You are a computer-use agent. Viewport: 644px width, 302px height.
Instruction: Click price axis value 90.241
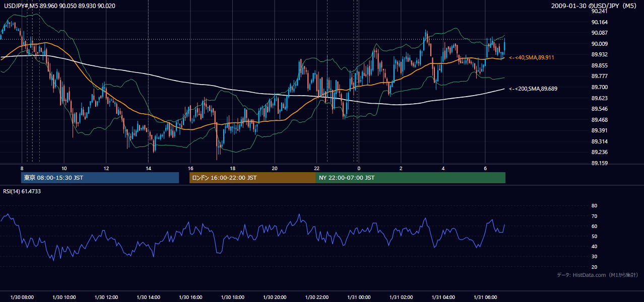click(599, 11)
